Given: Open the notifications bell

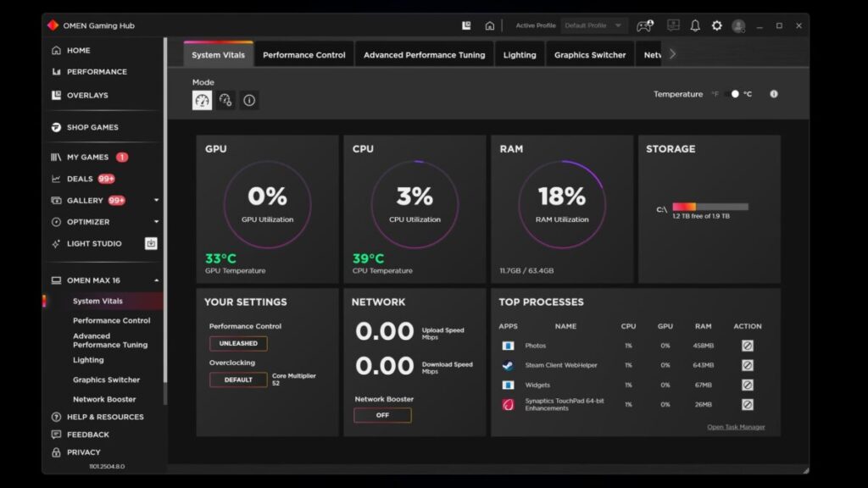Looking at the screenshot, I should click(x=695, y=25).
